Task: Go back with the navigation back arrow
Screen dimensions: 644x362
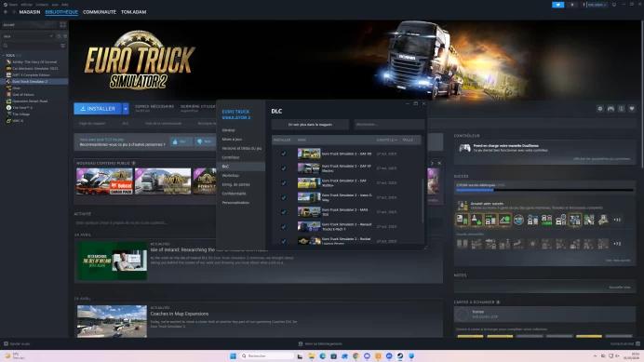Action: [6, 12]
